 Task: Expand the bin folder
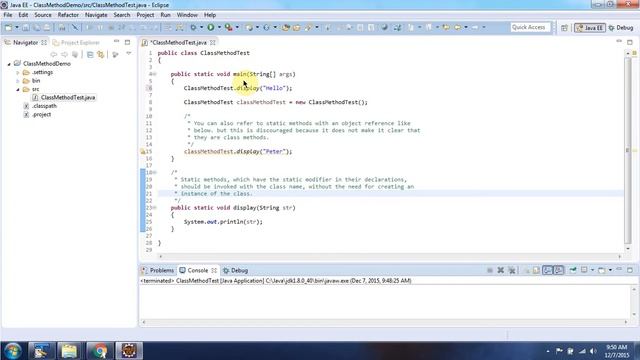[x=18, y=81]
